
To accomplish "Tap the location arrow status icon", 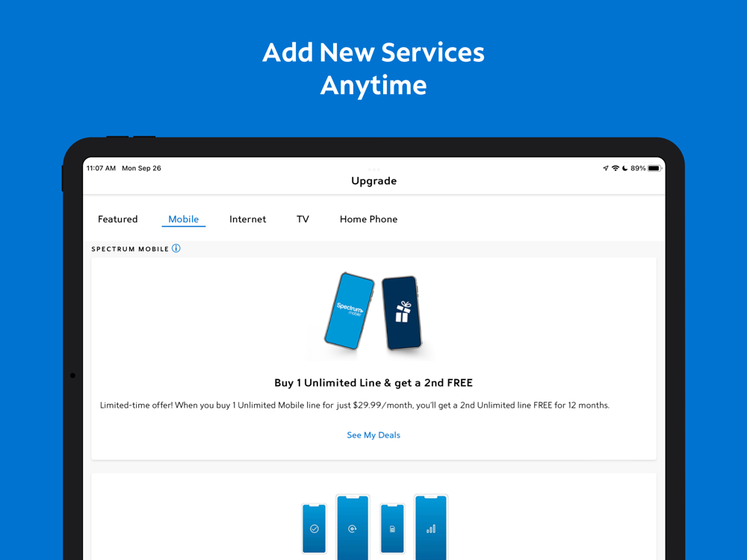I will pos(606,168).
